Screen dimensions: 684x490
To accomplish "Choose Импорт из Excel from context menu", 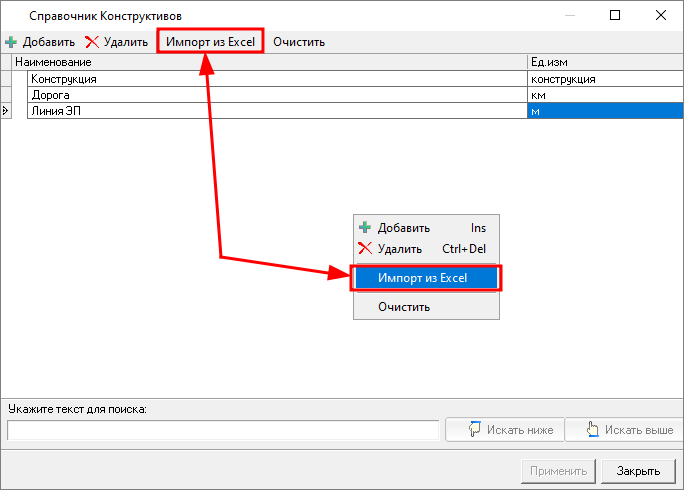I will tap(426, 278).
